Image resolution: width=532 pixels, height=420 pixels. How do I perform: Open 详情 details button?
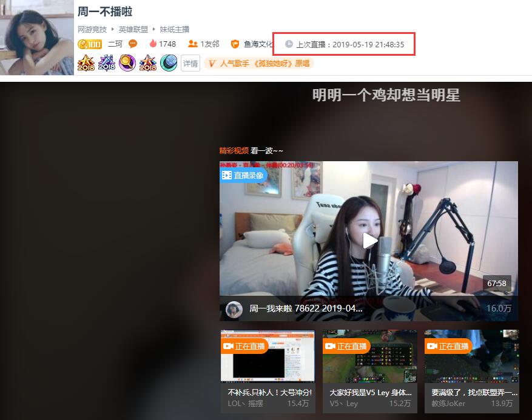tap(190, 64)
